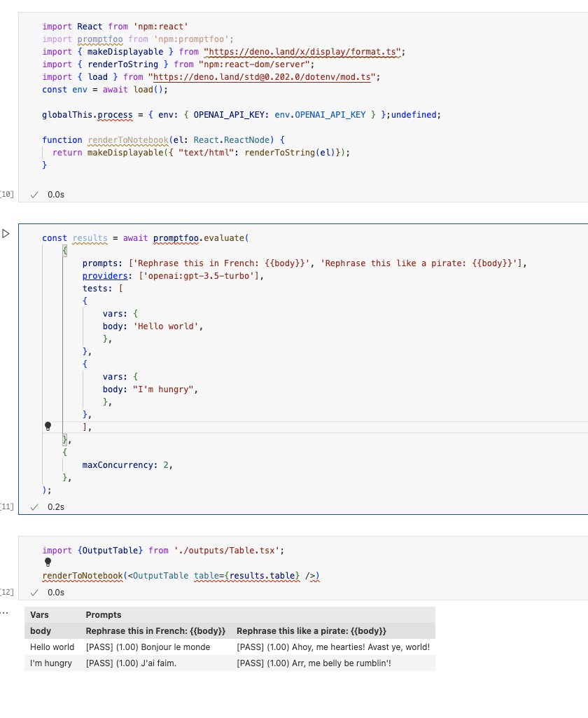Click results.table in the JSX prop

(262, 576)
